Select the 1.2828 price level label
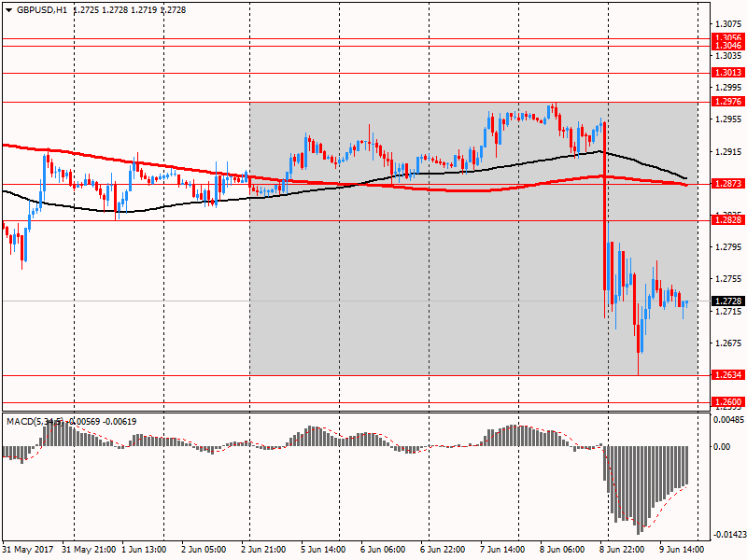The height and width of the screenshot is (560, 747). pyautogui.click(x=728, y=219)
